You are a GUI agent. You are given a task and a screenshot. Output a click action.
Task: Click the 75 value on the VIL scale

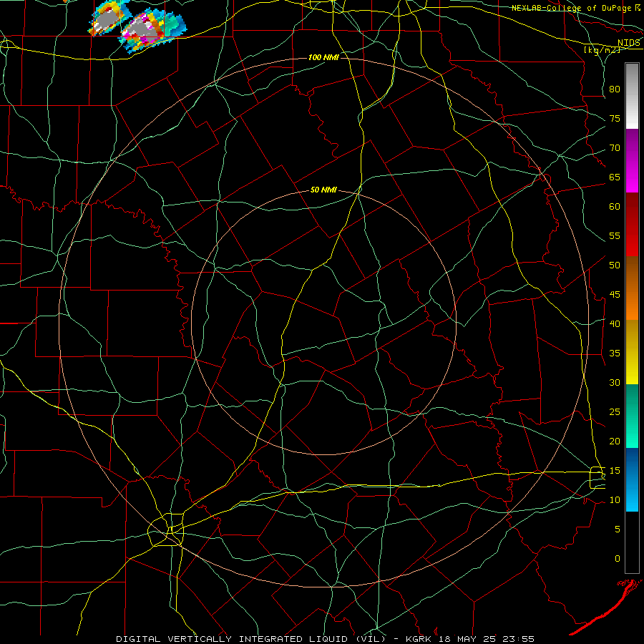pos(615,119)
